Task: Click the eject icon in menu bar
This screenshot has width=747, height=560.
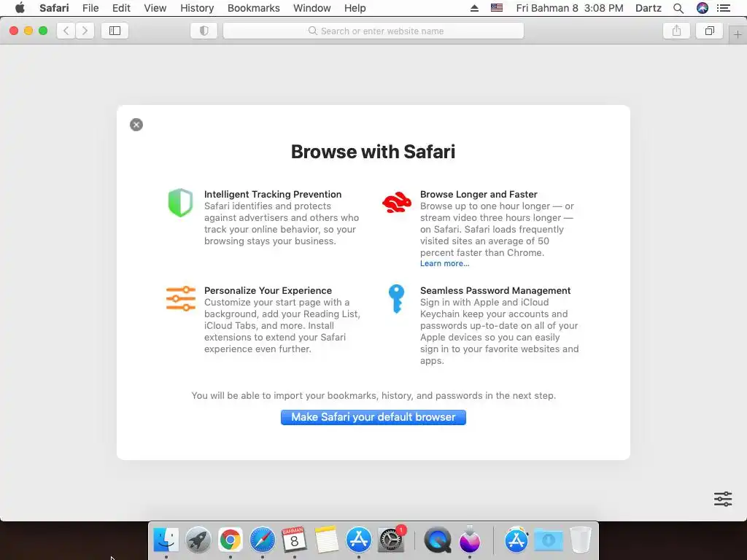Action: [474, 8]
